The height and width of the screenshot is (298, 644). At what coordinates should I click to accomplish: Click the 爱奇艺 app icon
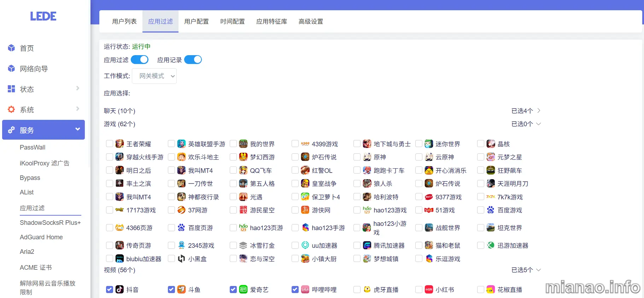tap(243, 290)
